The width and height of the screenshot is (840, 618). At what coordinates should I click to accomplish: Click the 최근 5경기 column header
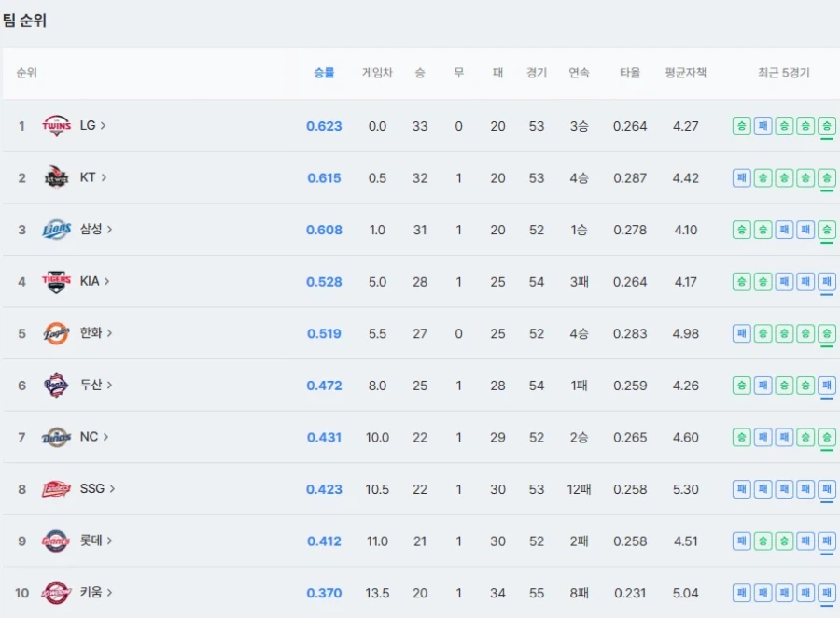point(784,73)
